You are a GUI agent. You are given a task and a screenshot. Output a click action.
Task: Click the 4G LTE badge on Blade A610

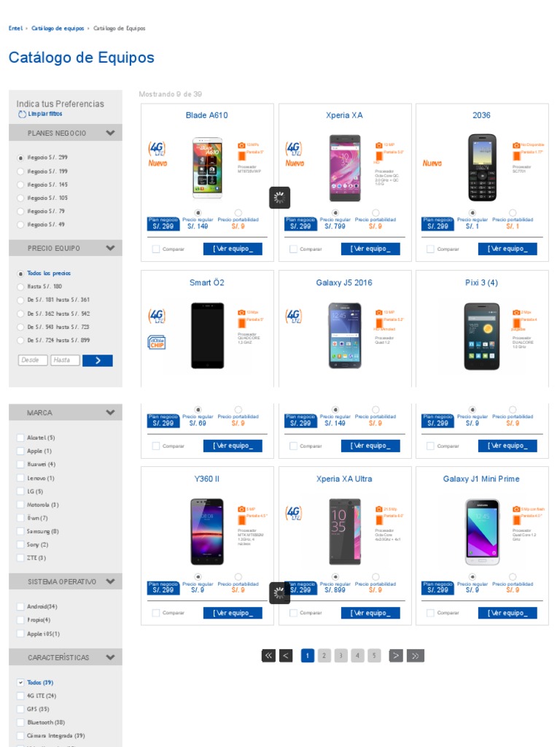coord(157,148)
